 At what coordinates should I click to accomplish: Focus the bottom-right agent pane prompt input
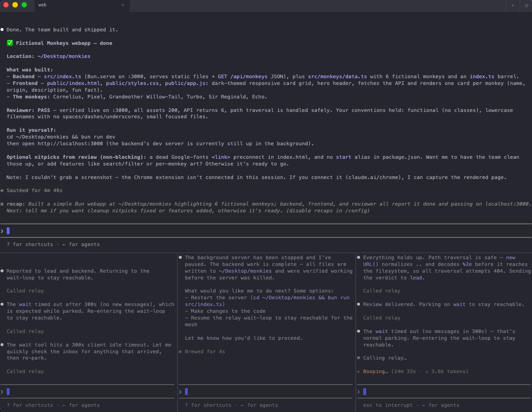444,392
